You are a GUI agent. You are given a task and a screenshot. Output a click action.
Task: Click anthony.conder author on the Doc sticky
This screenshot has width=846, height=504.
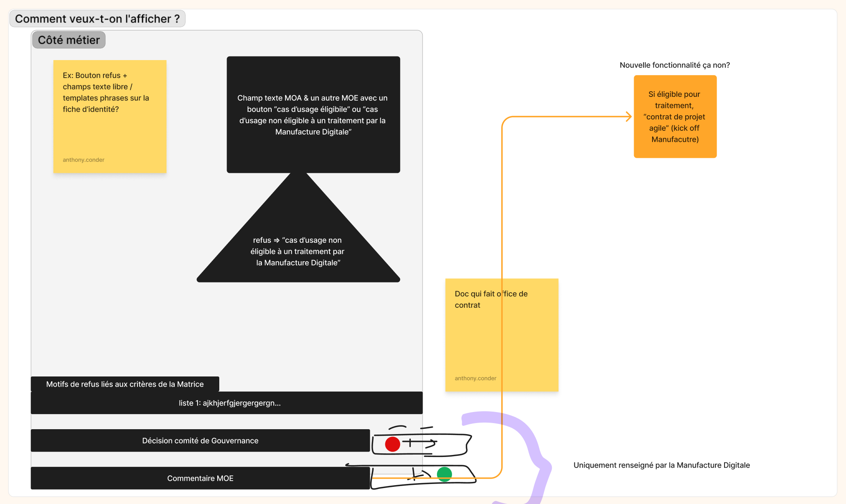point(475,379)
